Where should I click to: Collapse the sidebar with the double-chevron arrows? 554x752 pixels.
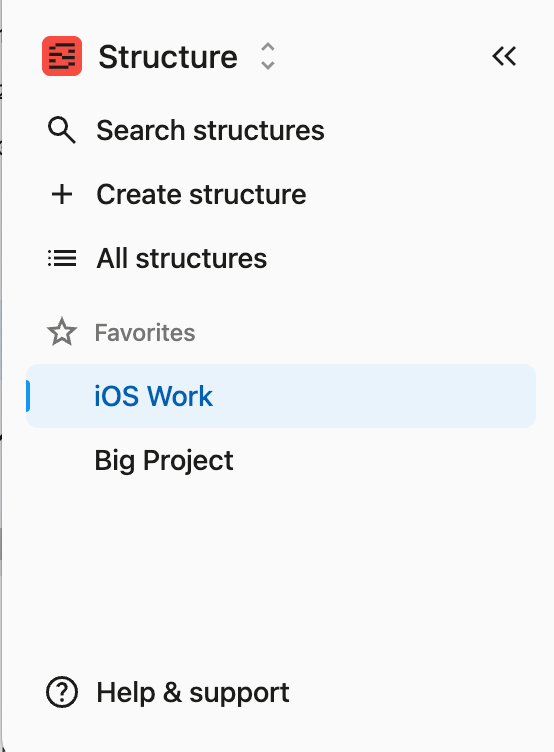[x=504, y=56]
